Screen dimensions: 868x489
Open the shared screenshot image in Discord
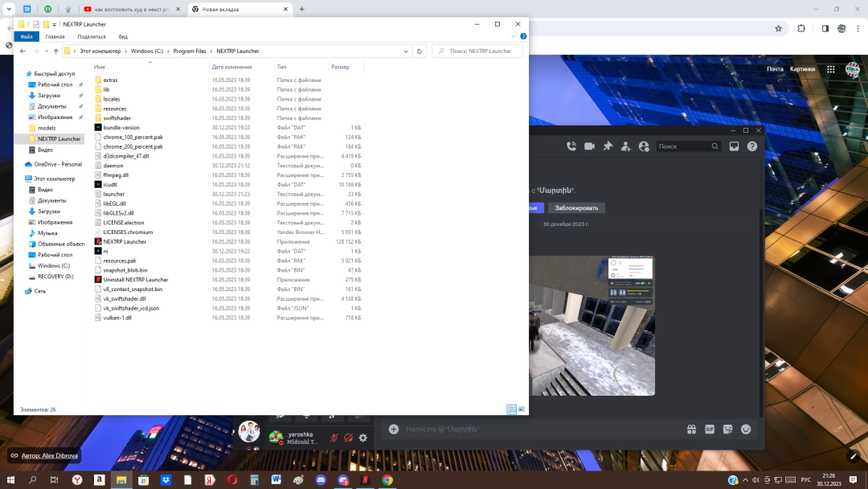(593, 326)
